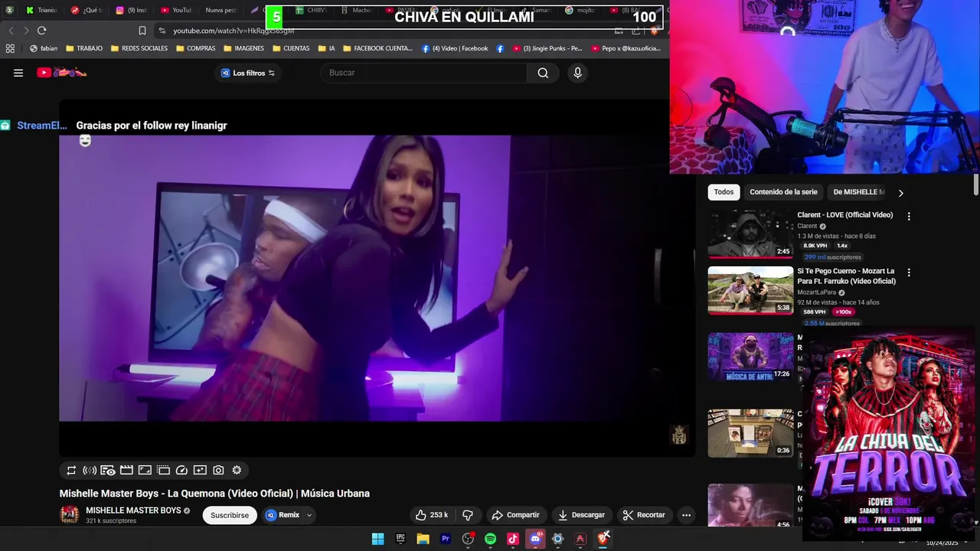Open options menu for Si Te Pego Cuerno
Viewport: 980px width, 551px height.
pos(909,272)
